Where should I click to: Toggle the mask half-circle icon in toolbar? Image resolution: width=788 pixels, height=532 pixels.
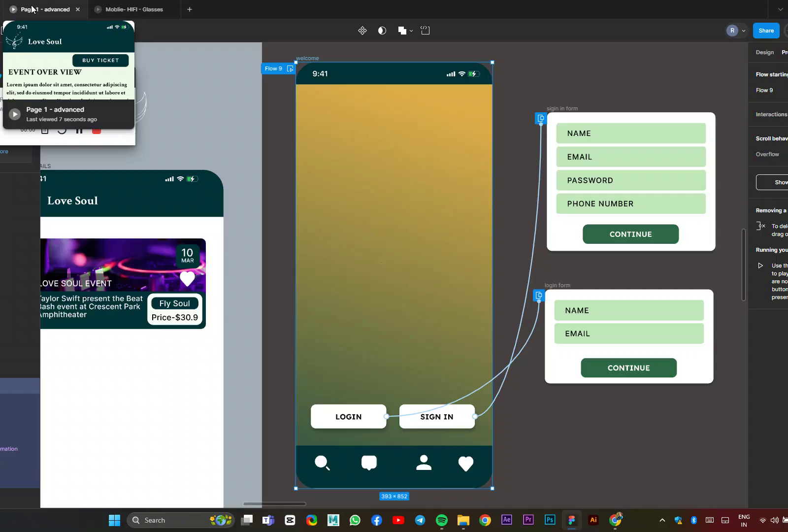point(382,31)
